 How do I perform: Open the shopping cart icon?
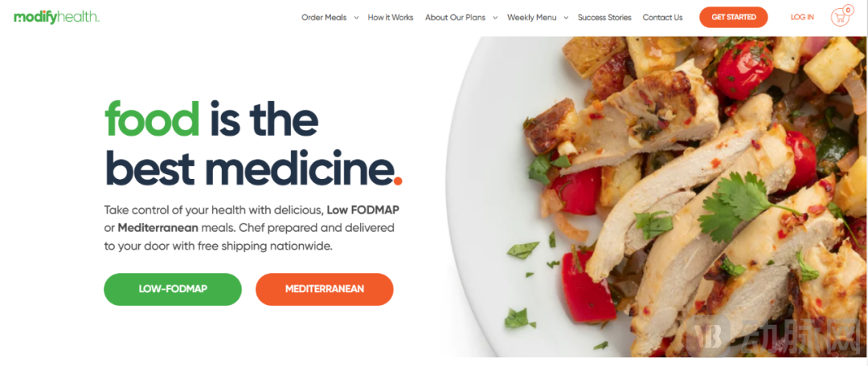[x=840, y=18]
